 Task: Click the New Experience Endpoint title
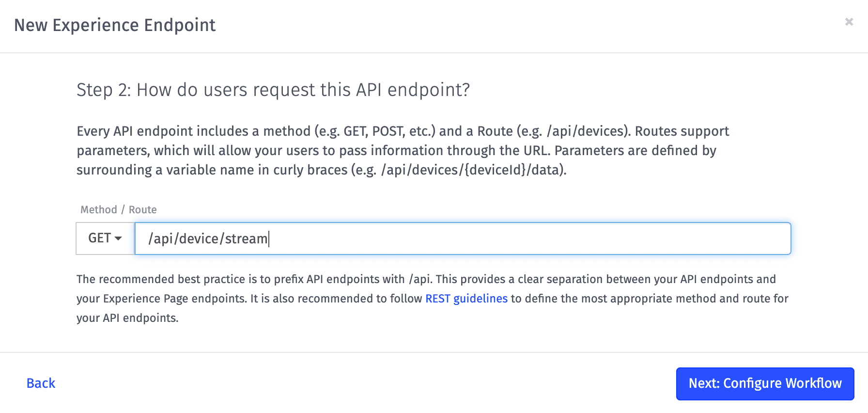tap(115, 25)
